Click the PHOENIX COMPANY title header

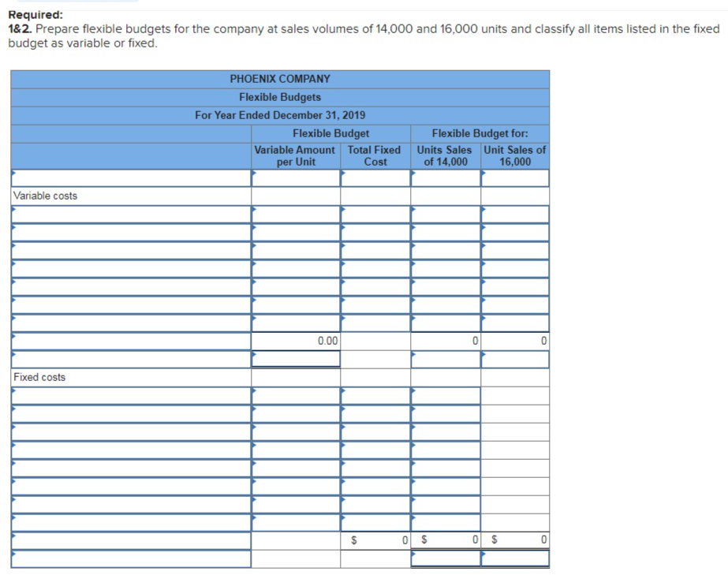(279, 78)
